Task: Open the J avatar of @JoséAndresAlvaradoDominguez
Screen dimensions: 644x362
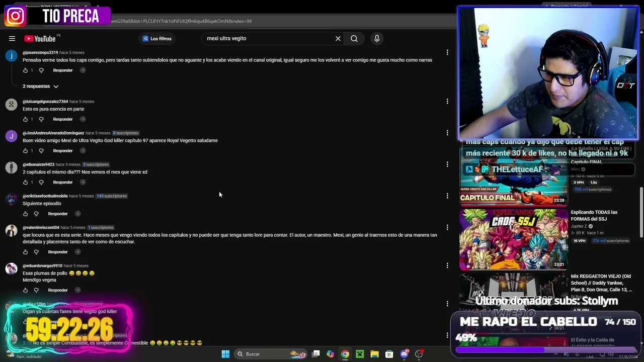Action: tap(11, 136)
